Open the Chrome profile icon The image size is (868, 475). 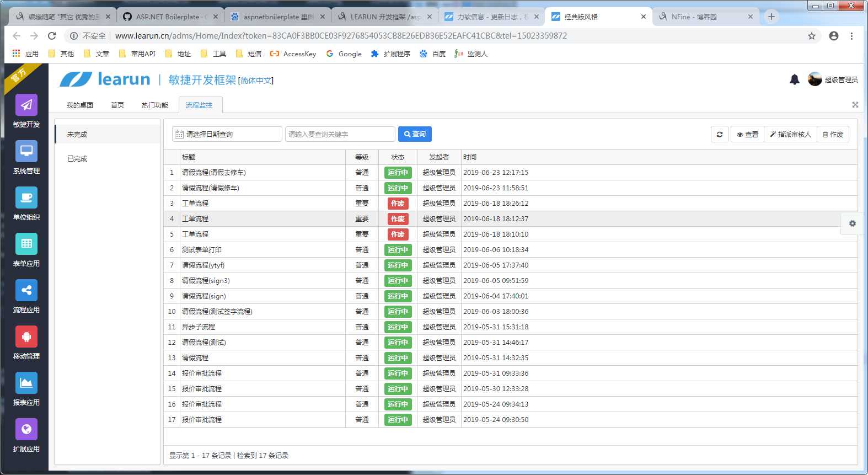click(834, 36)
